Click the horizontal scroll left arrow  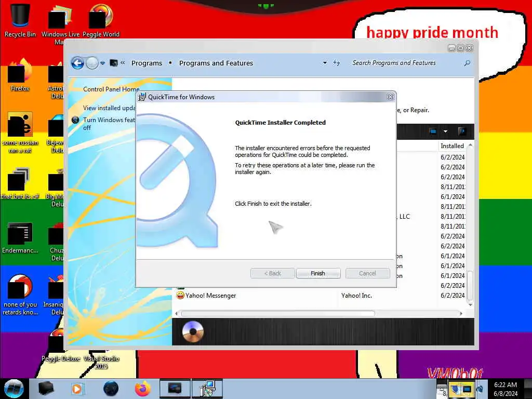176,313
